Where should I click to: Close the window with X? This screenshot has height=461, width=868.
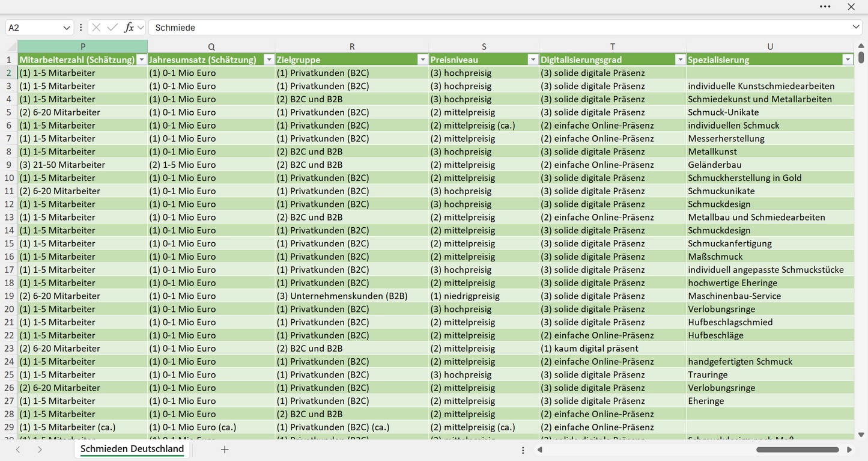[x=851, y=7]
